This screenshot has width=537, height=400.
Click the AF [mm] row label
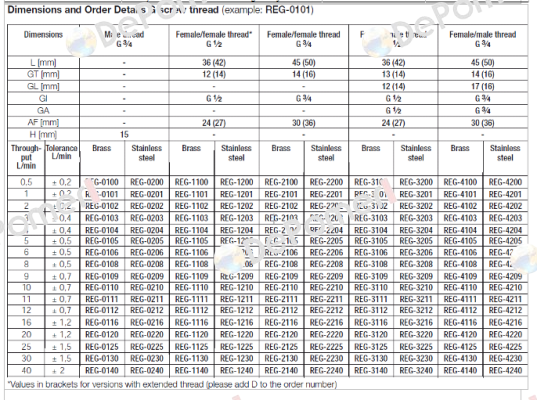[43, 123]
